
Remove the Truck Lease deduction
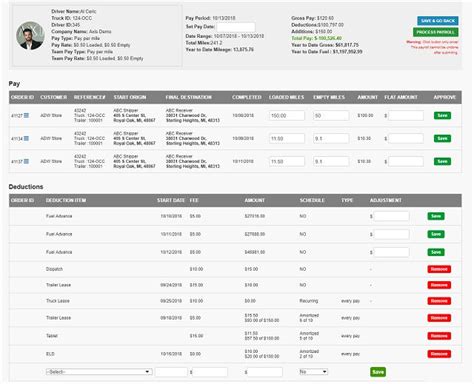[x=439, y=301]
